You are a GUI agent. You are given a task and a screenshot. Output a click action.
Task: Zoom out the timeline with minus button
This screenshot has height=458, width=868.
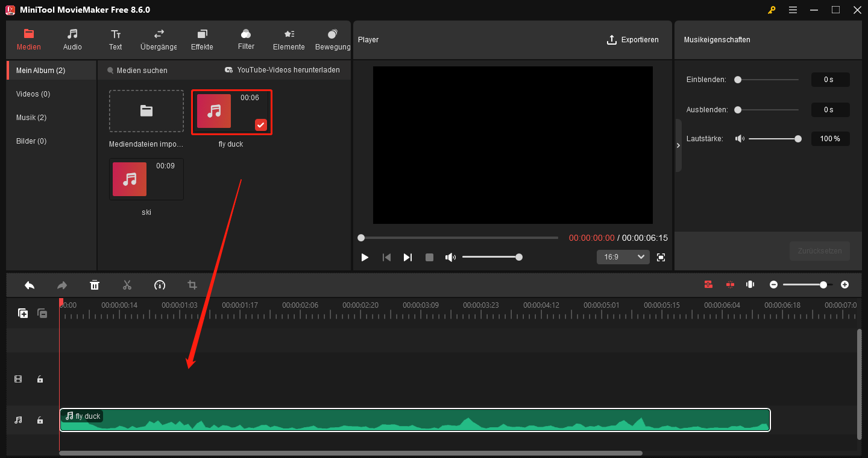coord(773,285)
